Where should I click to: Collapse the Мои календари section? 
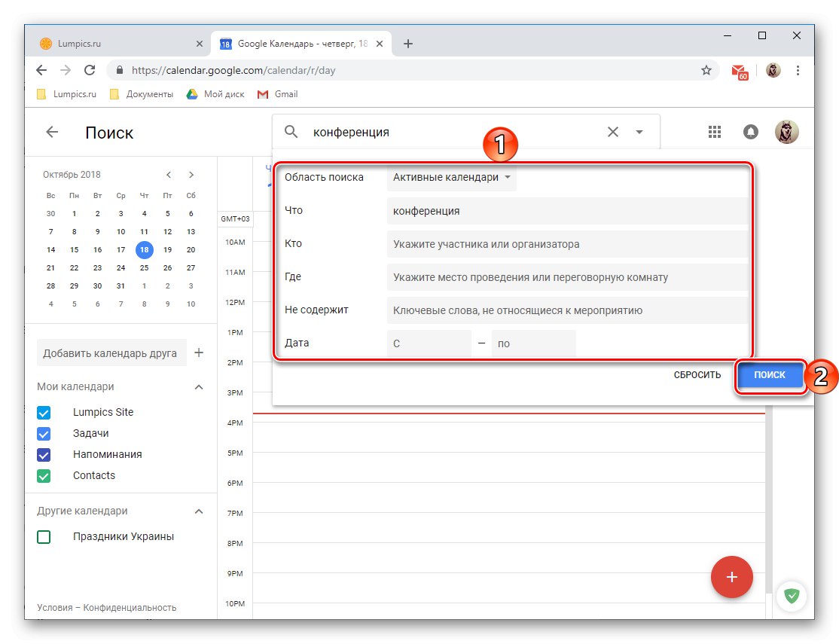pos(198,386)
